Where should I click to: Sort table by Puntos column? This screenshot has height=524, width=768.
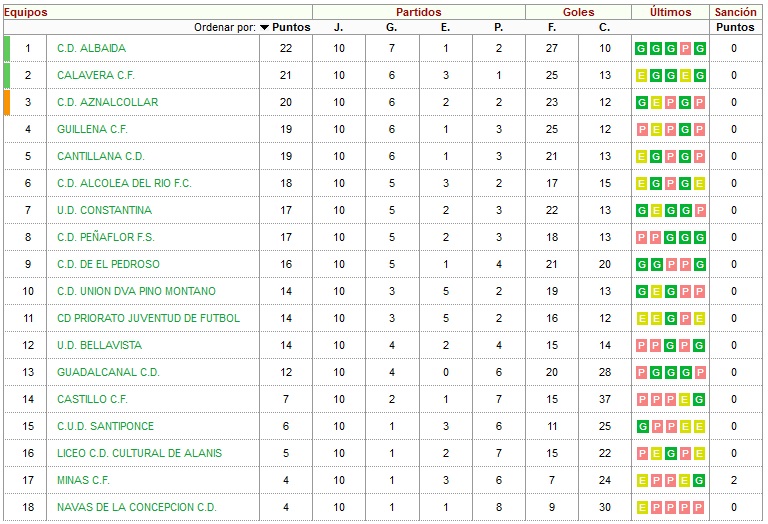point(291,27)
